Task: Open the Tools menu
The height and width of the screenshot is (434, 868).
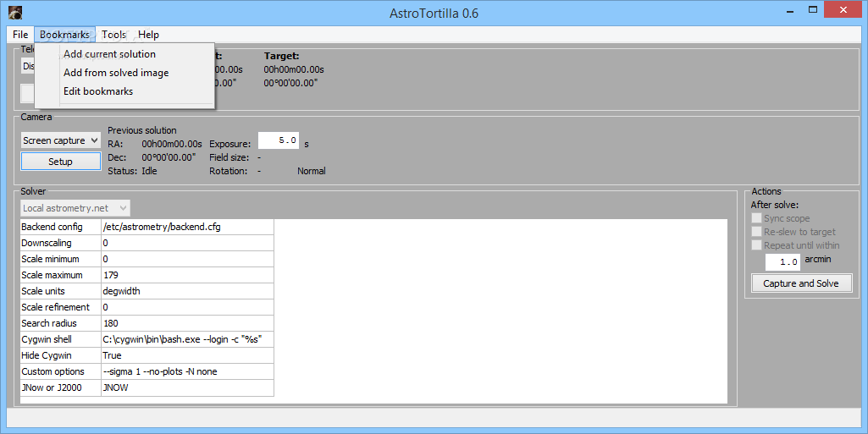Action: point(113,35)
